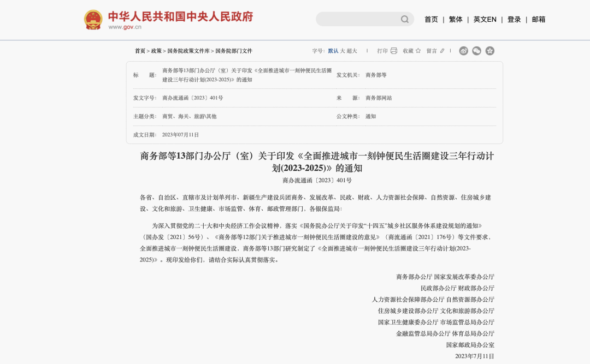Click 商办流通函〔2023〕401号 under the headline
Screen dimensions: 590x364
pos(317,181)
